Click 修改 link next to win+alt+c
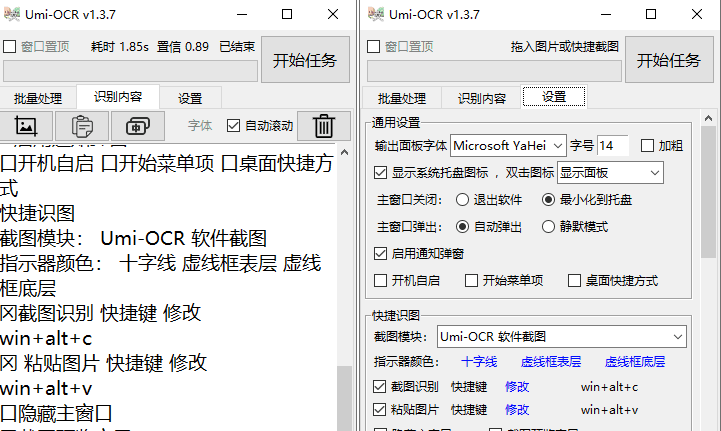Viewport: 721px width, 431px height. pyautogui.click(x=517, y=386)
